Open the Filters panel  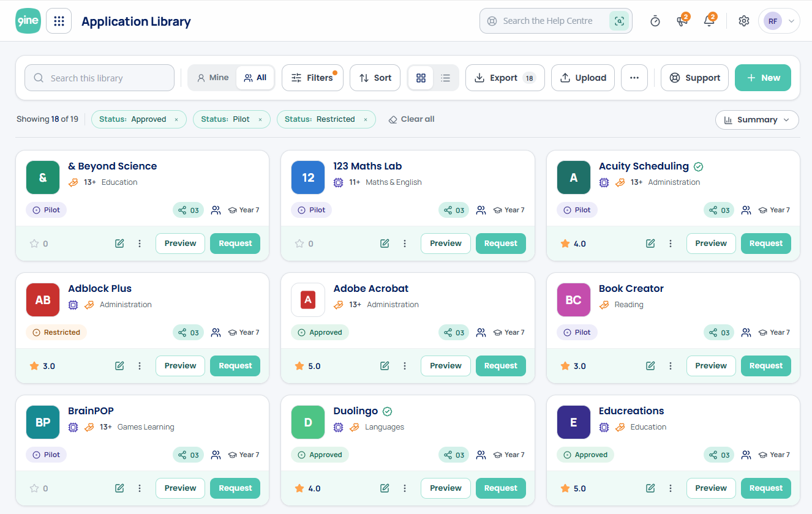pyautogui.click(x=312, y=78)
